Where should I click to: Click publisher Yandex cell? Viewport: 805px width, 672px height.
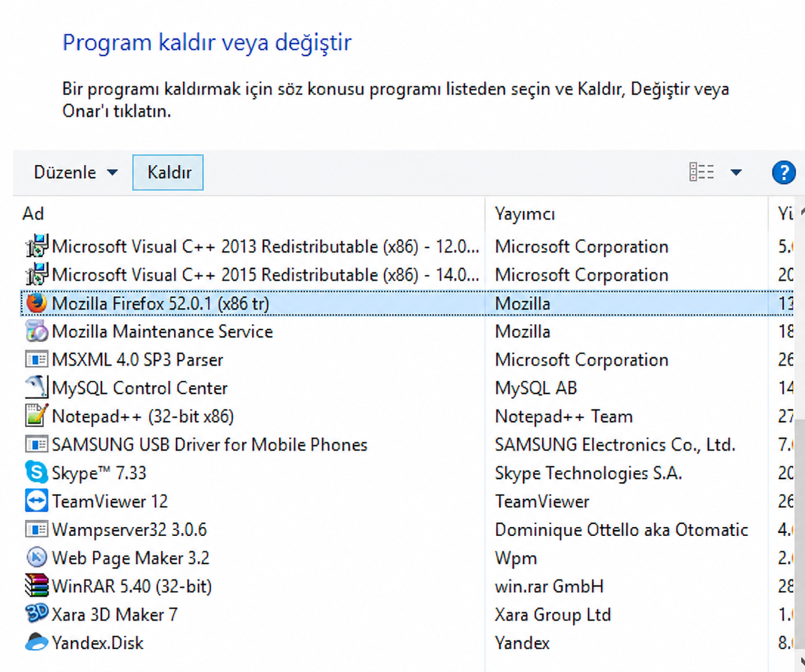[x=522, y=643]
